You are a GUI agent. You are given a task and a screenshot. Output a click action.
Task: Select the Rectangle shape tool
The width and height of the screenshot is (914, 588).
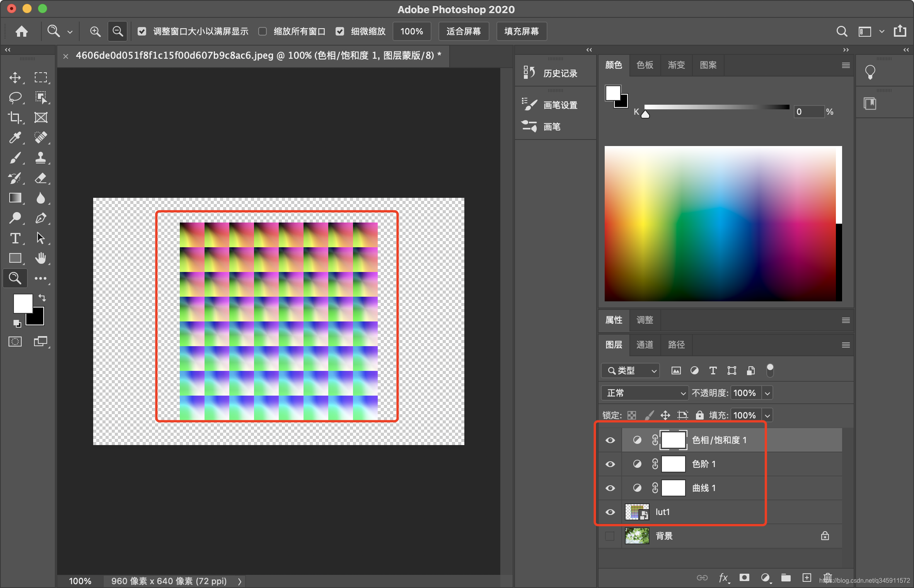[15, 258]
